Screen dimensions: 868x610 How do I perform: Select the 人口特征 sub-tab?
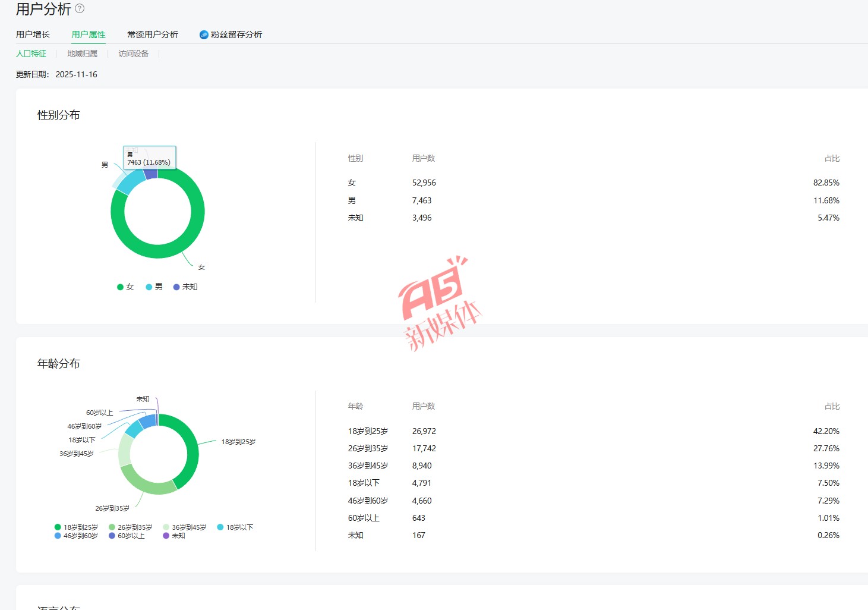tap(31, 54)
